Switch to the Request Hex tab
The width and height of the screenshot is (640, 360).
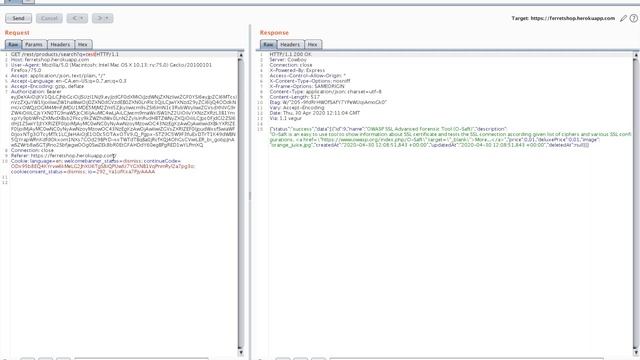coord(83,44)
